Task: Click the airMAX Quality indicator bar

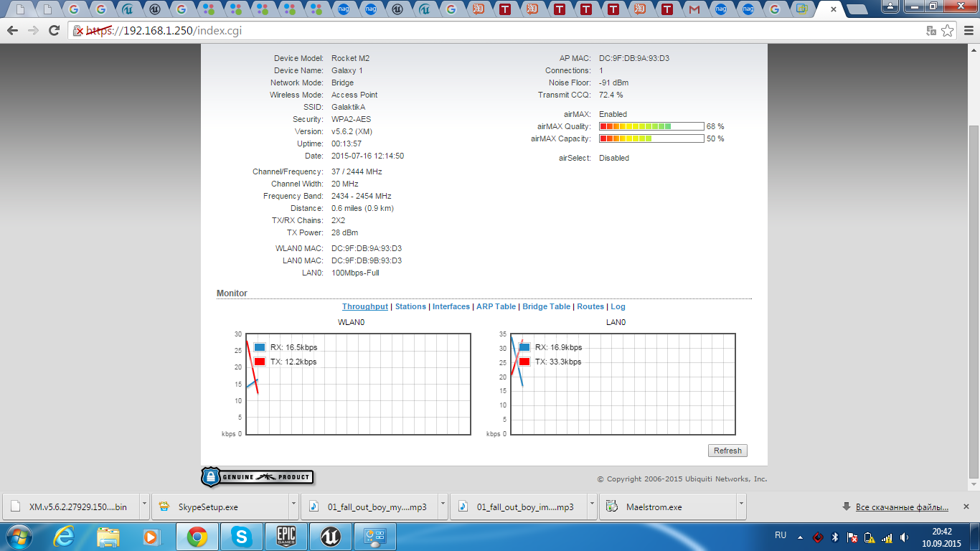Action: point(651,126)
